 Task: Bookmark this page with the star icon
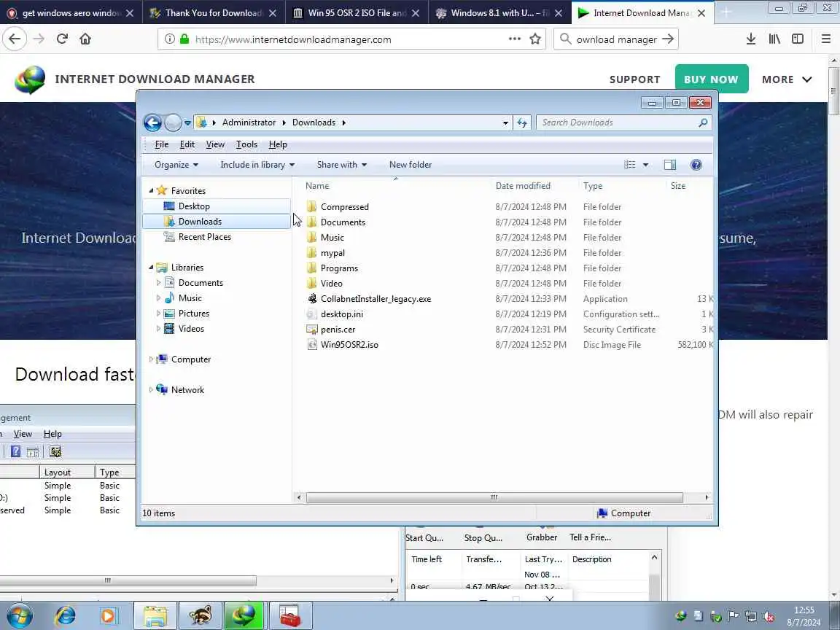(534, 39)
